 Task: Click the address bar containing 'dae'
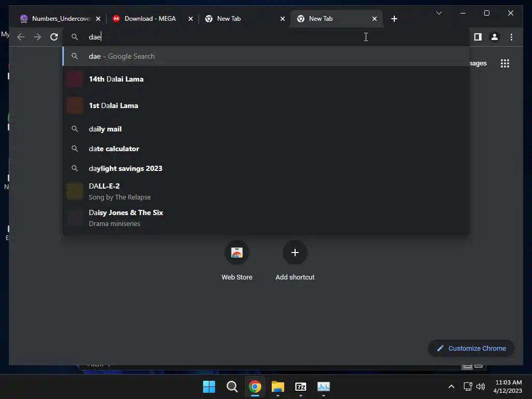(x=266, y=37)
